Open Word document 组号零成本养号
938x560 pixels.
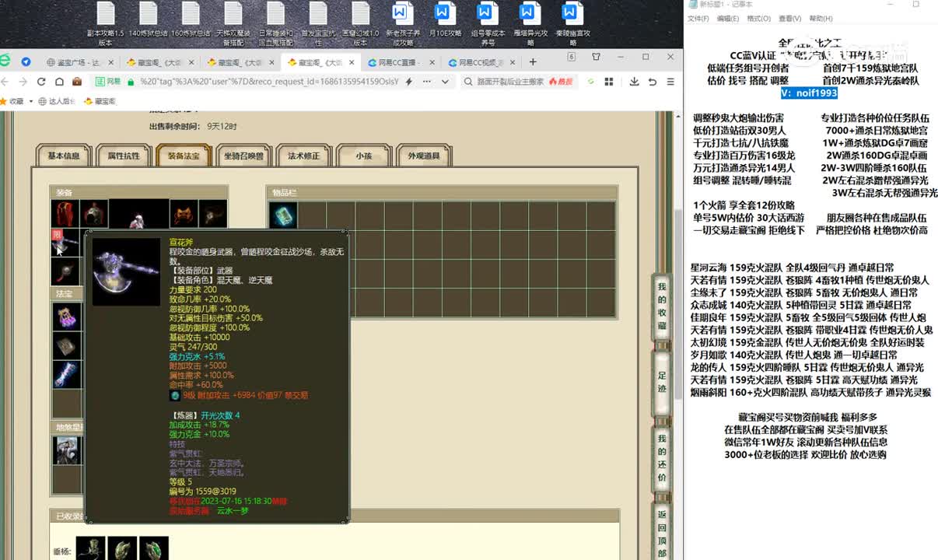coord(487,23)
